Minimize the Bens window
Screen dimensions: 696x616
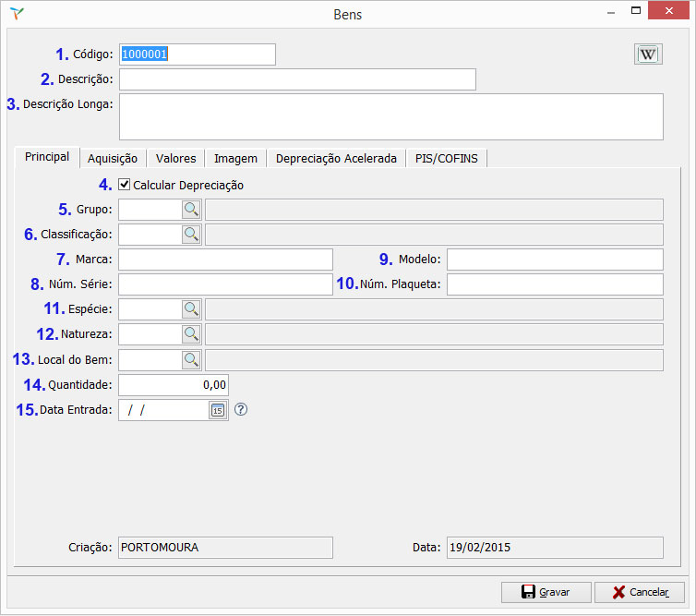[611, 12]
